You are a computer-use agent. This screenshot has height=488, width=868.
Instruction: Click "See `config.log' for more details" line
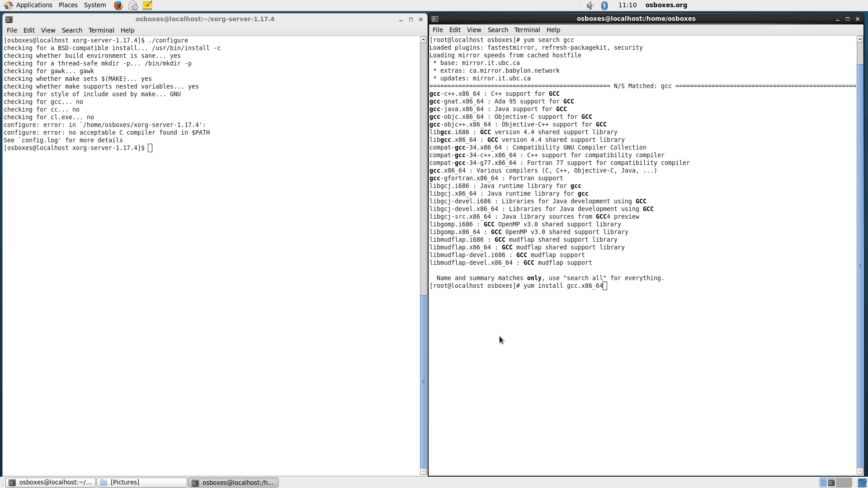[x=63, y=141]
